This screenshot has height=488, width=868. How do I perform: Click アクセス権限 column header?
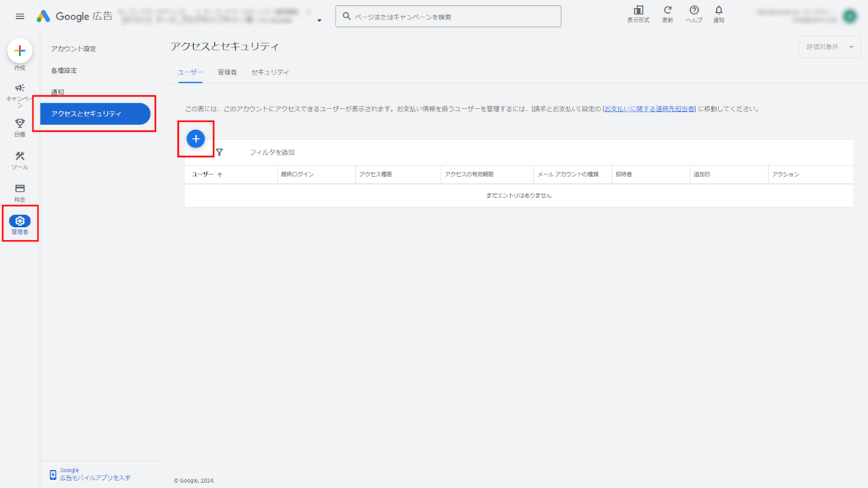point(375,174)
